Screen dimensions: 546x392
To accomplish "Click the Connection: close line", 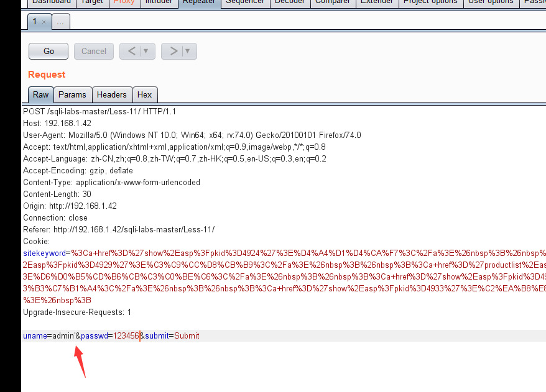I will pyautogui.click(x=55, y=217).
